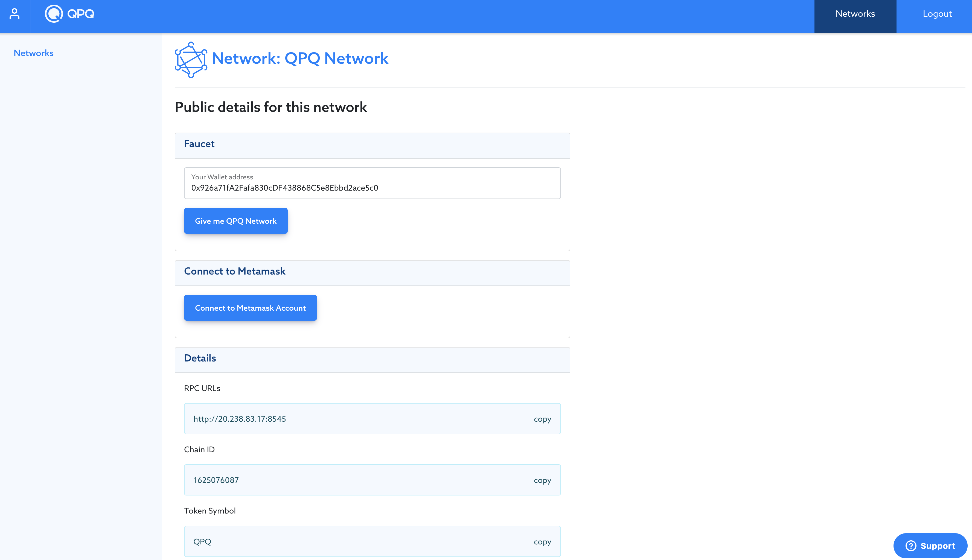This screenshot has width=972, height=560.
Task: Open Networks link in left sidebar
Action: (x=33, y=53)
